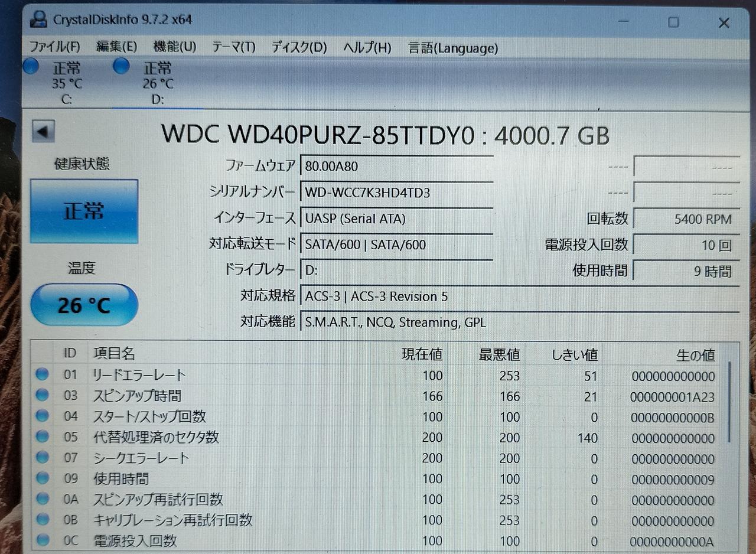Click raw value 000000001A23
Image resolution: width=756 pixels, height=554 pixels.
pyautogui.click(x=672, y=397)
